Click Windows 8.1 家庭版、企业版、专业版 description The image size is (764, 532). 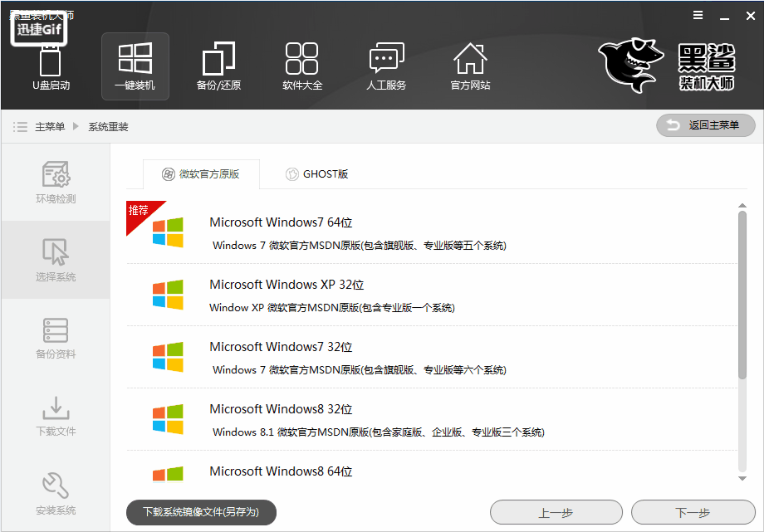coord(378,432)
